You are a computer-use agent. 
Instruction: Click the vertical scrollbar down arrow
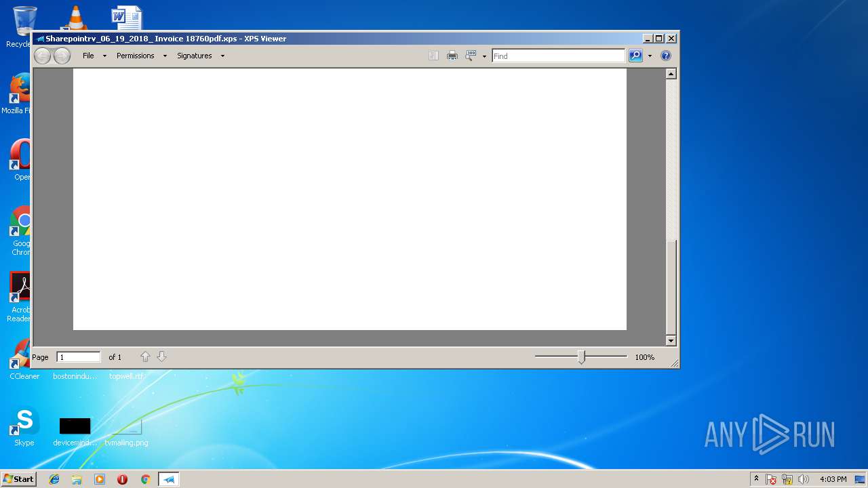click(x=671, y=341)
